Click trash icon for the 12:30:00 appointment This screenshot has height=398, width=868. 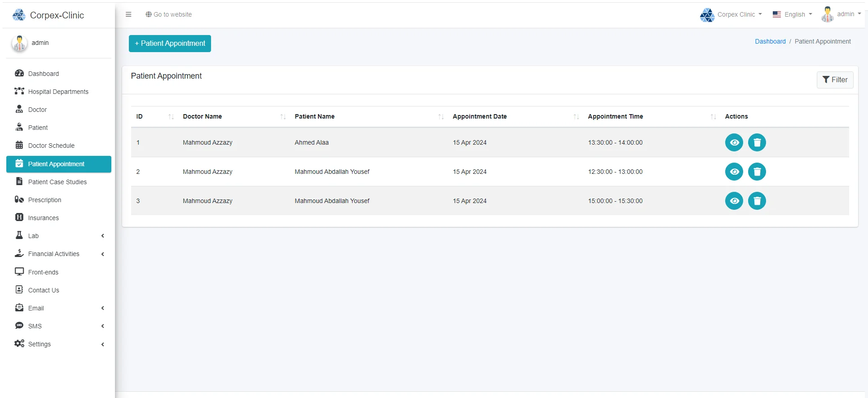coord(757,172)
